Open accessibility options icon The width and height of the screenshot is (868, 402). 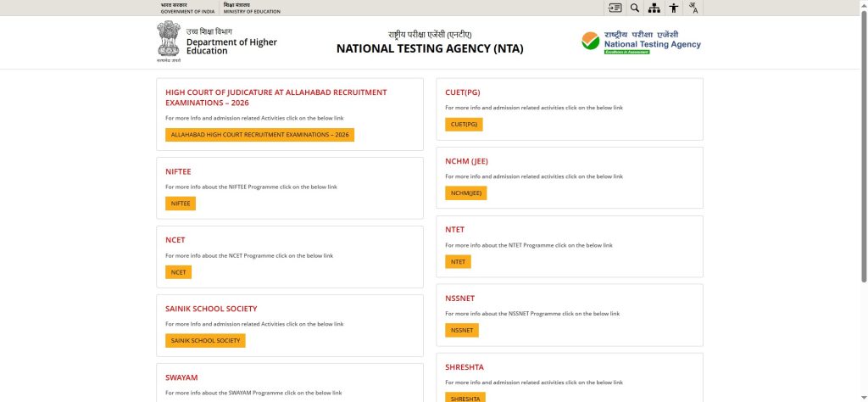click(x=674, y=8)
